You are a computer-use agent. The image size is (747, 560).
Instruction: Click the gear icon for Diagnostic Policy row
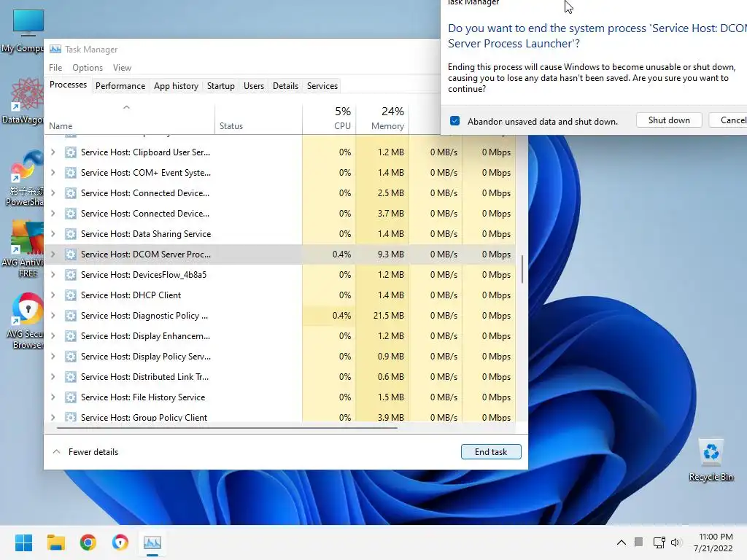[71, 316]
